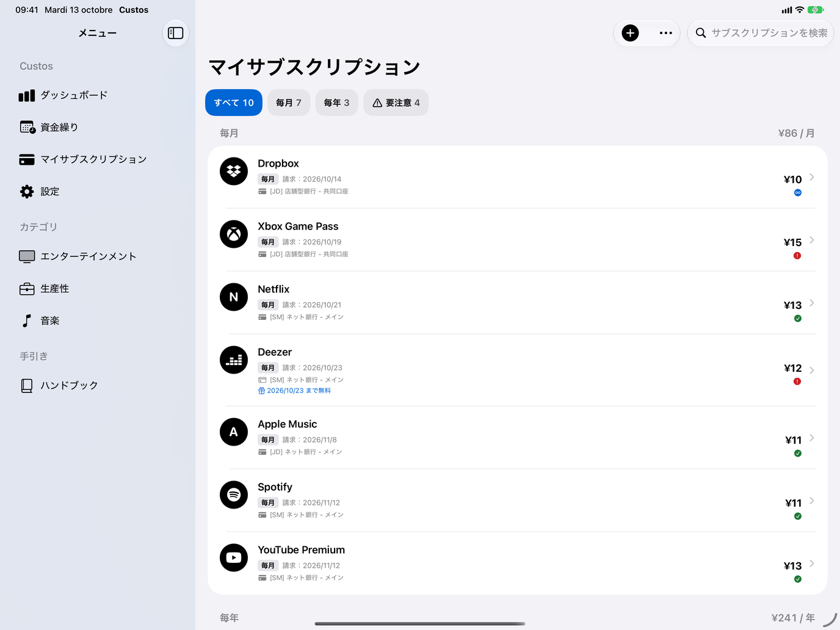Viewport: 840px width, 630px height.
Task: Click the gift icon on Deezer free trial
Action: 261,391
